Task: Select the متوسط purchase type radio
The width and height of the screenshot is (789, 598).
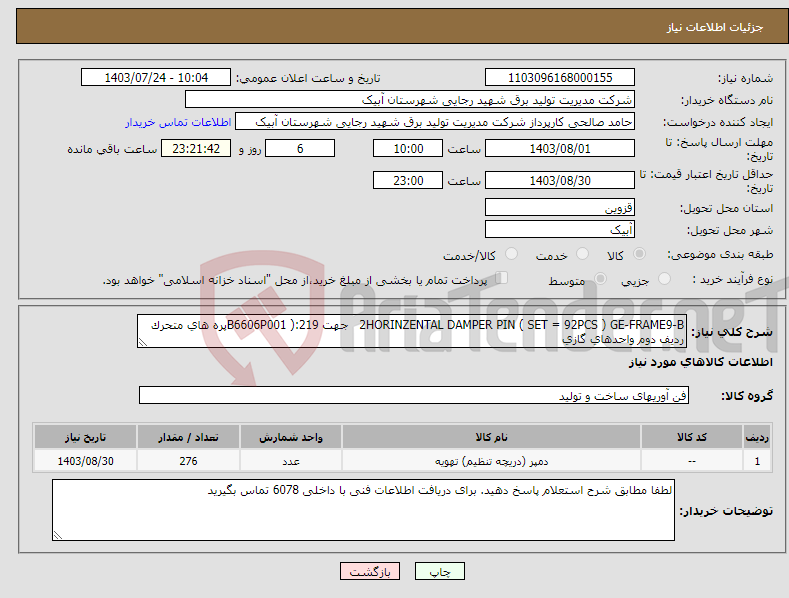Action: click(x=600, y=278)
